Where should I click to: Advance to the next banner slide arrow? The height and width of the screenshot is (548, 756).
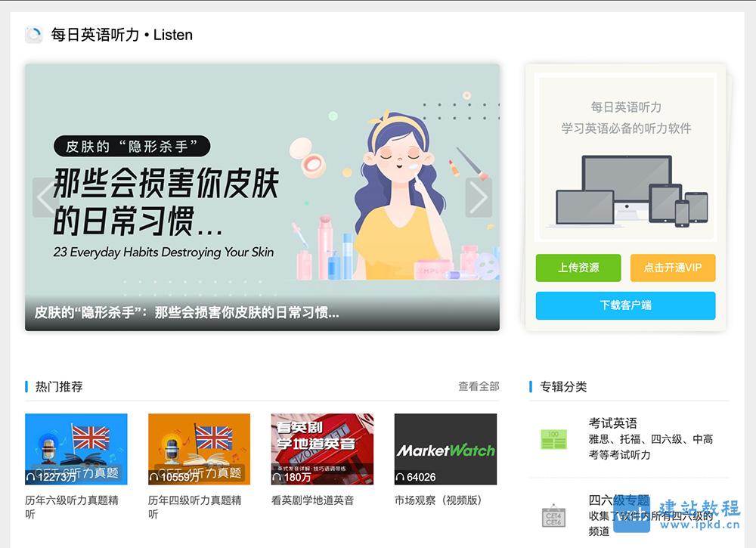click(x=479, y=197)
